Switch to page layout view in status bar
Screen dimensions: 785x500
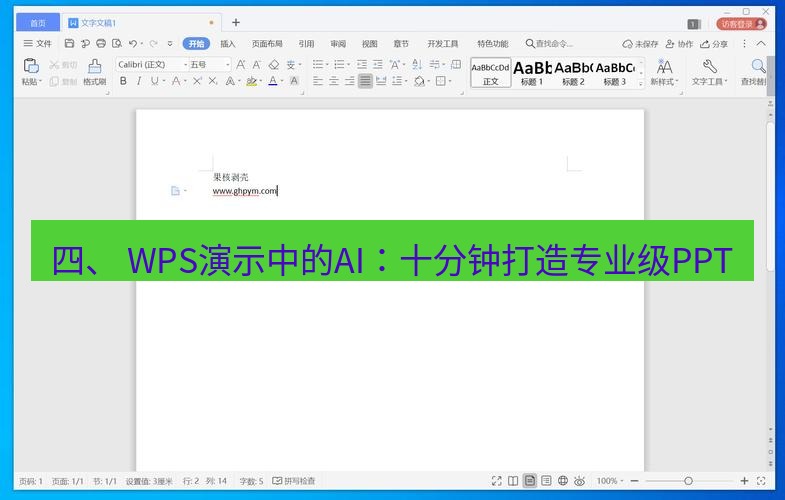pyautogui.click(x=530, y=481)
